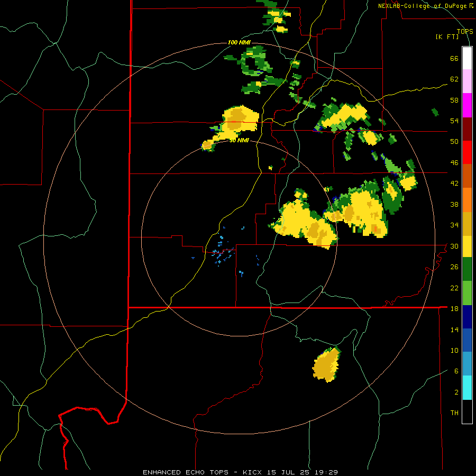The height and width of the screenshot is (476, 476).
Task: Click the medium blue 14 legend swatch
Action: (467, 340)
